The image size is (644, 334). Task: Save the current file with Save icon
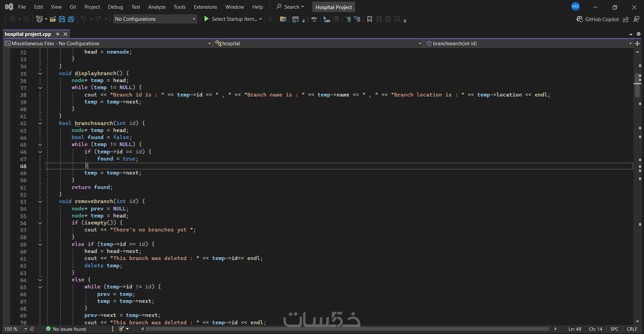62,19
